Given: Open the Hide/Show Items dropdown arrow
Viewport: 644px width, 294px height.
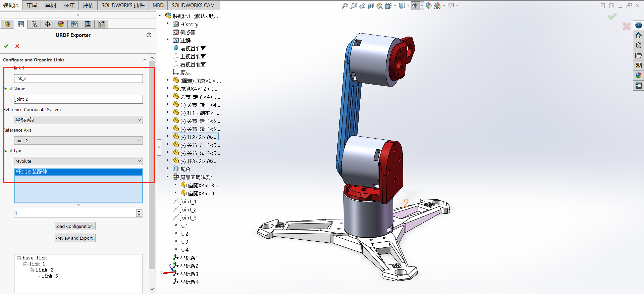Looking at the screenshot, I should [422, 6].
